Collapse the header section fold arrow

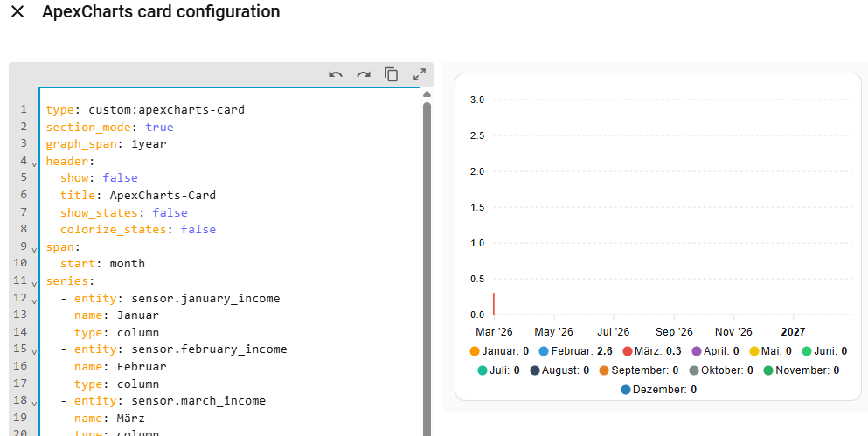pyautogui.click(x=34, y=163)
